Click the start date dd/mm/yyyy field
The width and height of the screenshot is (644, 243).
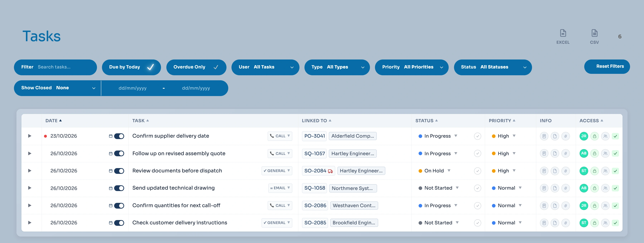coord(133,88)
